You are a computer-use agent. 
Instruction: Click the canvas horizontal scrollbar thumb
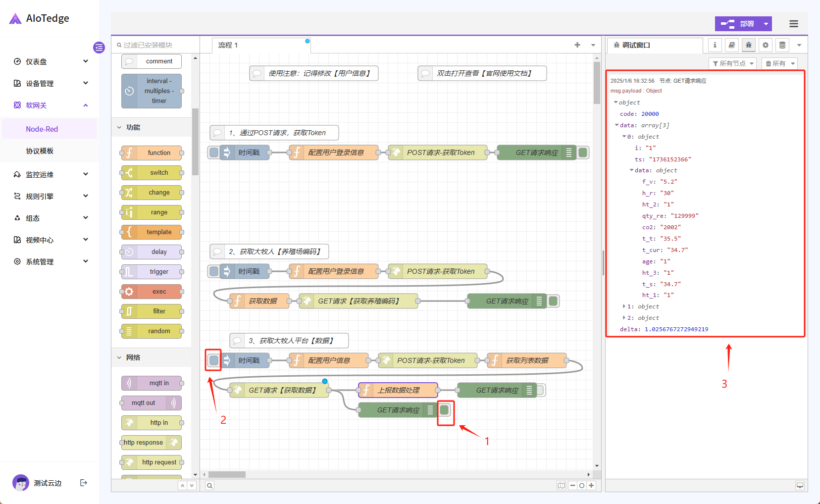(227, 474)
